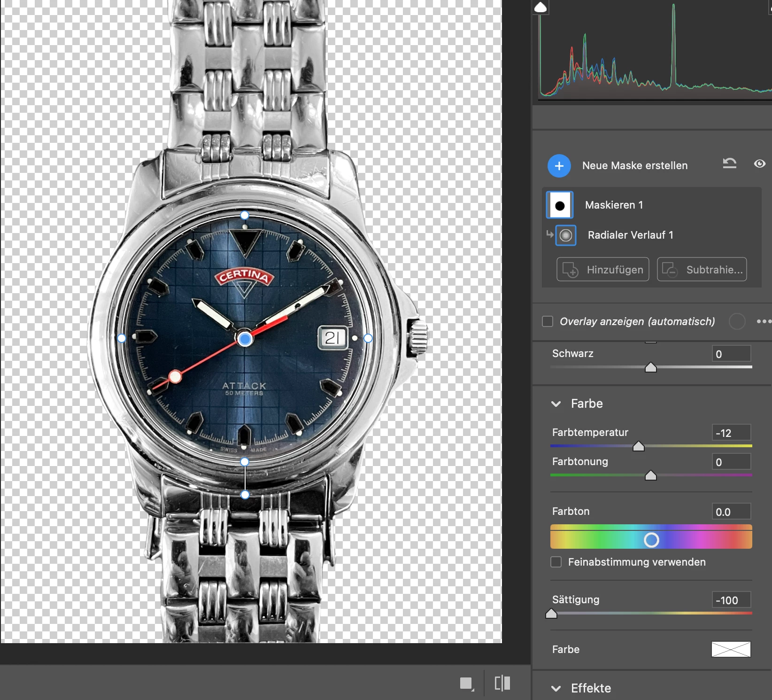Reset masks with the undo arrow icon
This screenshot has height=700, width=772.
click(x=729, y=163)
